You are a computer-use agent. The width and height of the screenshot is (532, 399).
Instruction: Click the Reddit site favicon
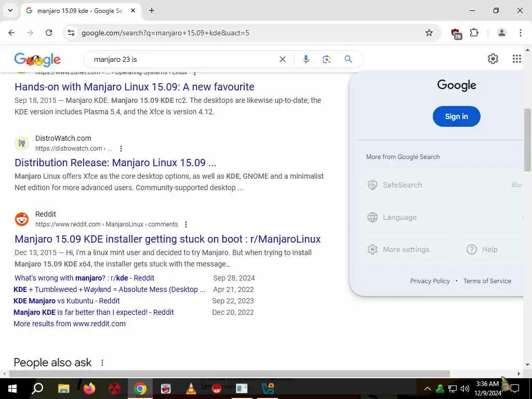coord(22,219)
